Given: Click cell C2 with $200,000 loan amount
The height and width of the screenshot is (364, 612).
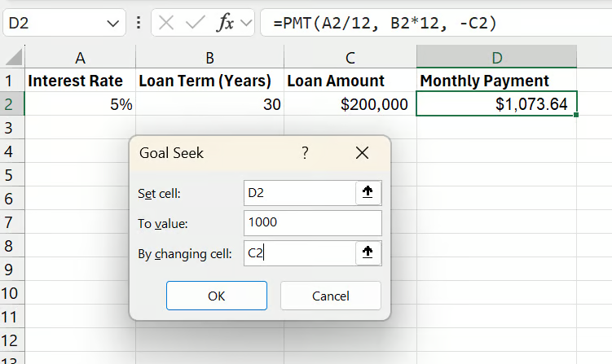Looking at the screenshot, I should click(350, 104).
